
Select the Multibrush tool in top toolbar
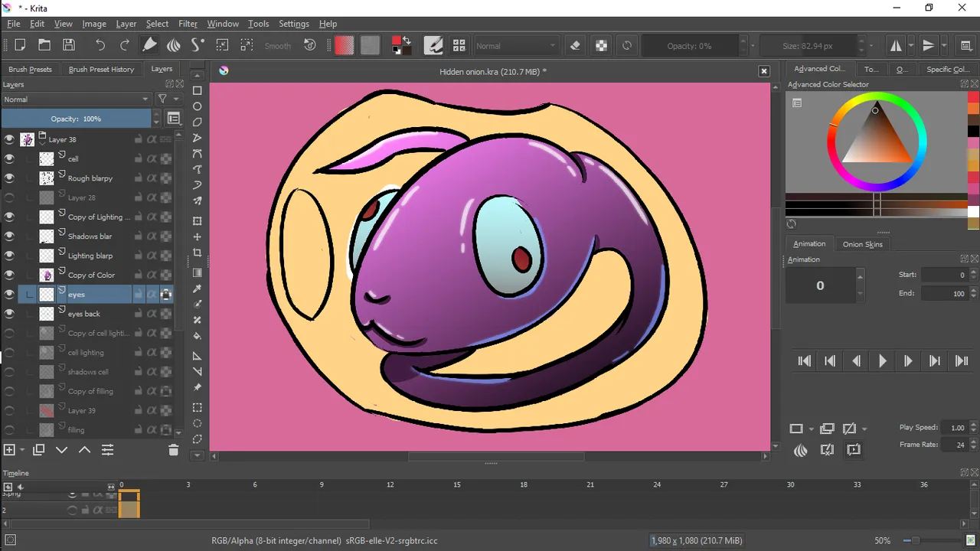click(174, 45)
